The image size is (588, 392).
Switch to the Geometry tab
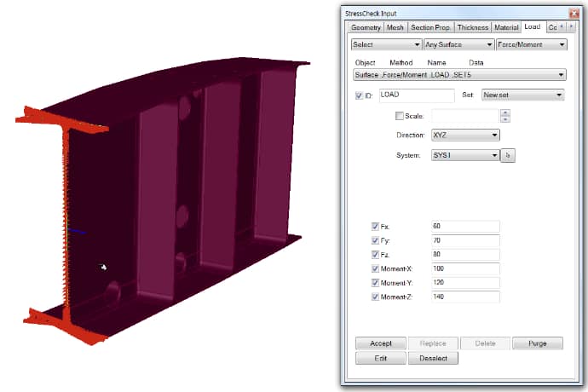point(366,27)
